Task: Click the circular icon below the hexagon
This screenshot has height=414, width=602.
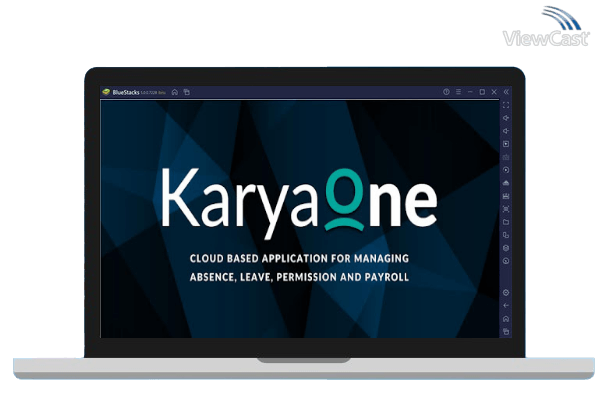Action: tap(506, 261)
